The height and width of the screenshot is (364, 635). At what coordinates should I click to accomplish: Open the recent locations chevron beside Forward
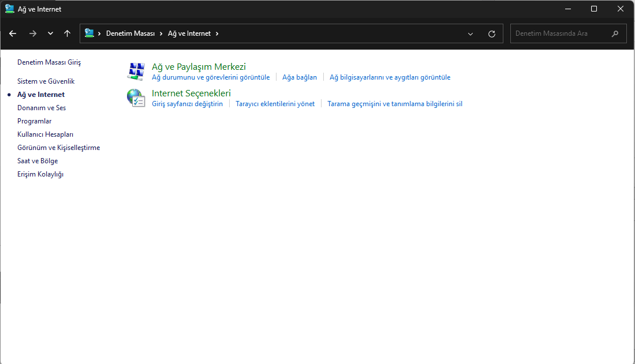click(50, 33)
